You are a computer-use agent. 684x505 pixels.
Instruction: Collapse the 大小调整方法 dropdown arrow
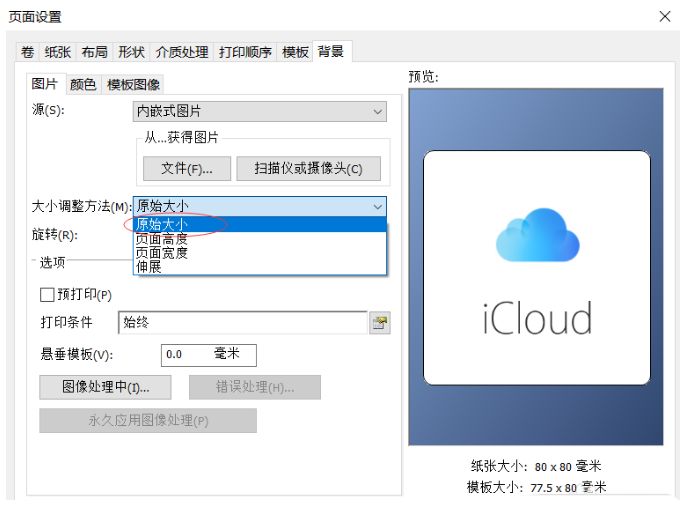click(x=377, y=206)
